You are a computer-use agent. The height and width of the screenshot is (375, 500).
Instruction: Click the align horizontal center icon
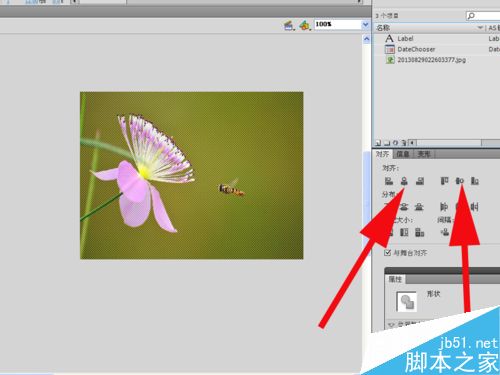click(x=404, y=181)
